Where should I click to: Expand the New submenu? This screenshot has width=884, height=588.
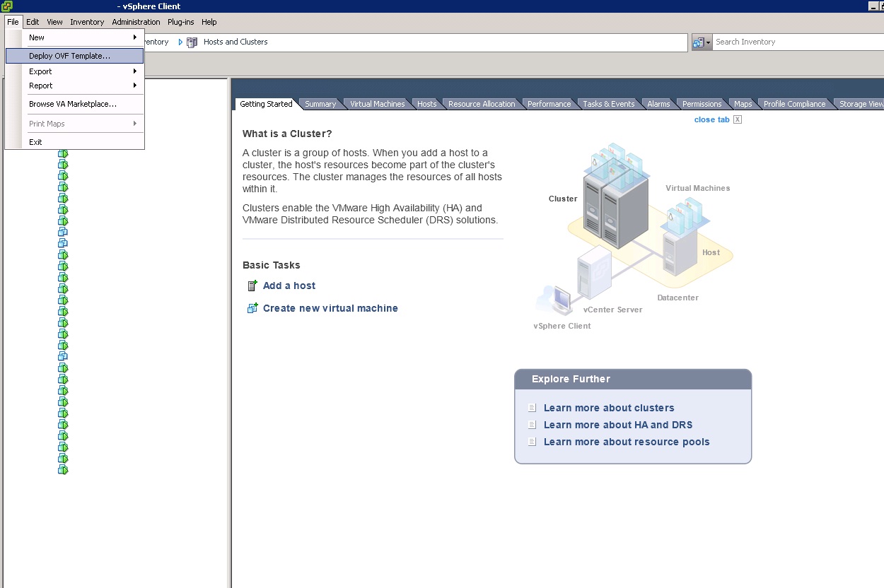(x=74, y=37)
